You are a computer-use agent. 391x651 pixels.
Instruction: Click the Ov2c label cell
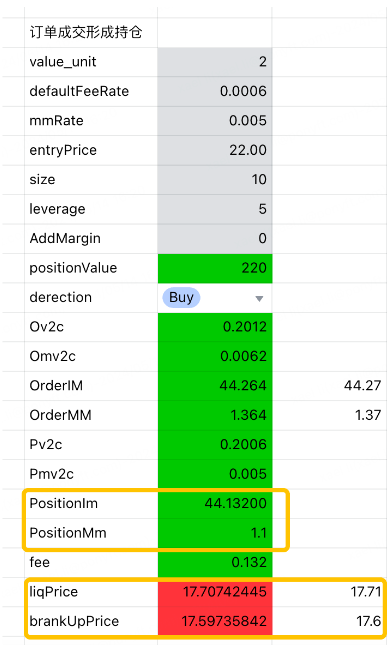pos(91,327)
